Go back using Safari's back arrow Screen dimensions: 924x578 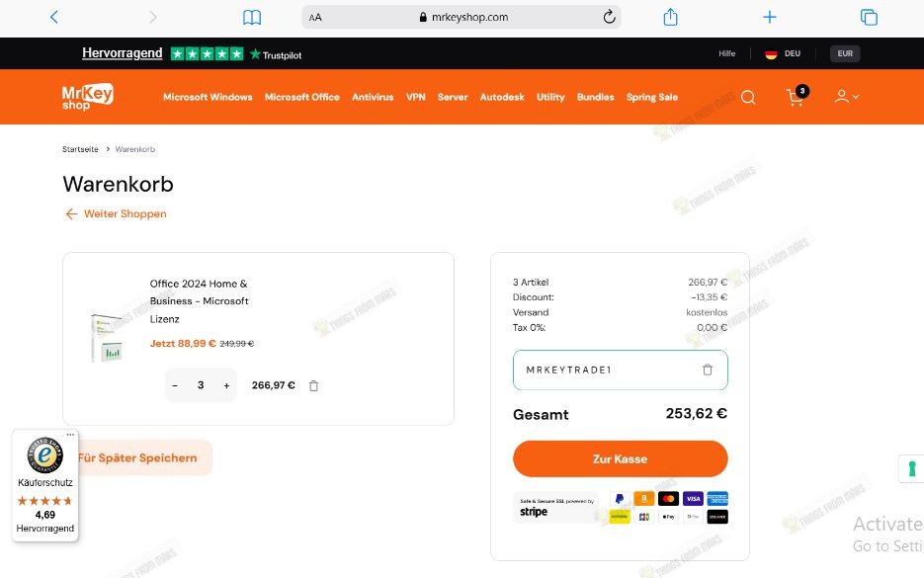click(x=54, y=17)
